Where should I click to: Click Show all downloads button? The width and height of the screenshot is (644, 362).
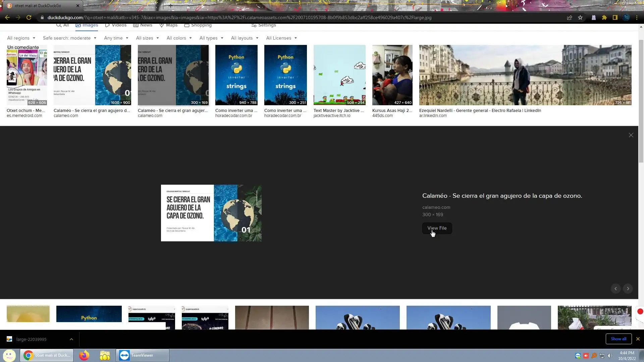(618, 339)
